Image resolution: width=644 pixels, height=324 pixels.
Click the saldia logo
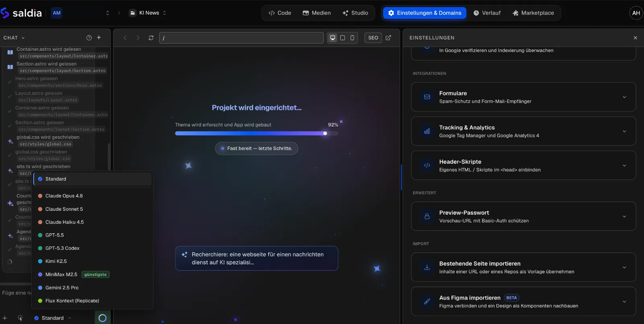pyautogui.click(x=21, y=13)
